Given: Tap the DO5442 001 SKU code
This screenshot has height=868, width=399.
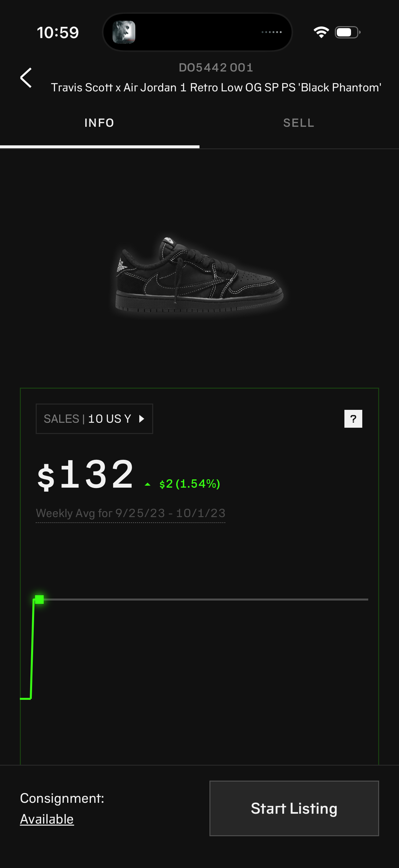Looking at the screenshot, I should click(216, 68).
